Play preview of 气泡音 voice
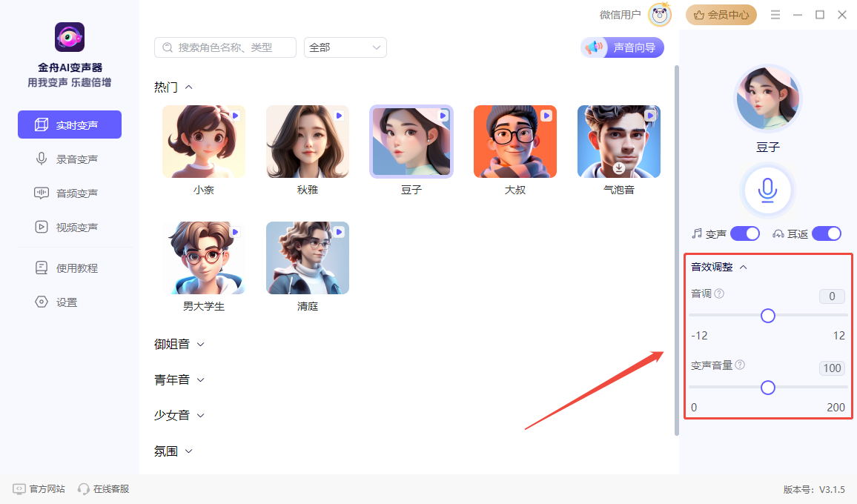857x504 pixels. 650,116
